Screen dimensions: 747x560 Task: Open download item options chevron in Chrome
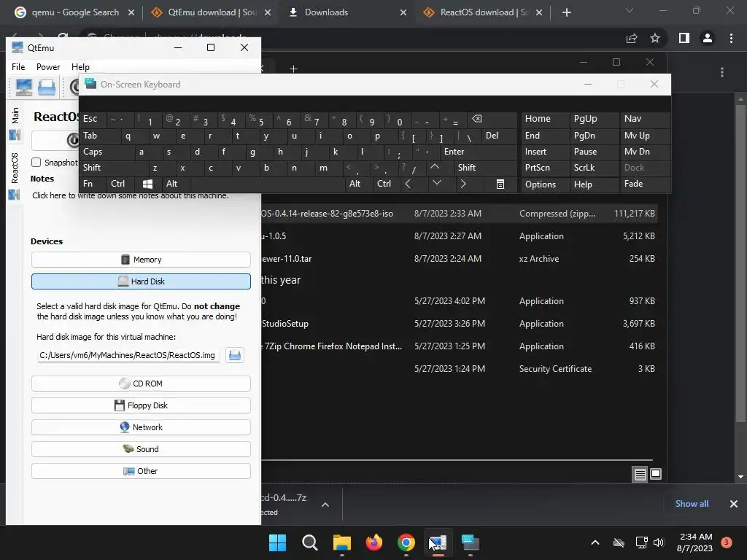pos(325,505)
